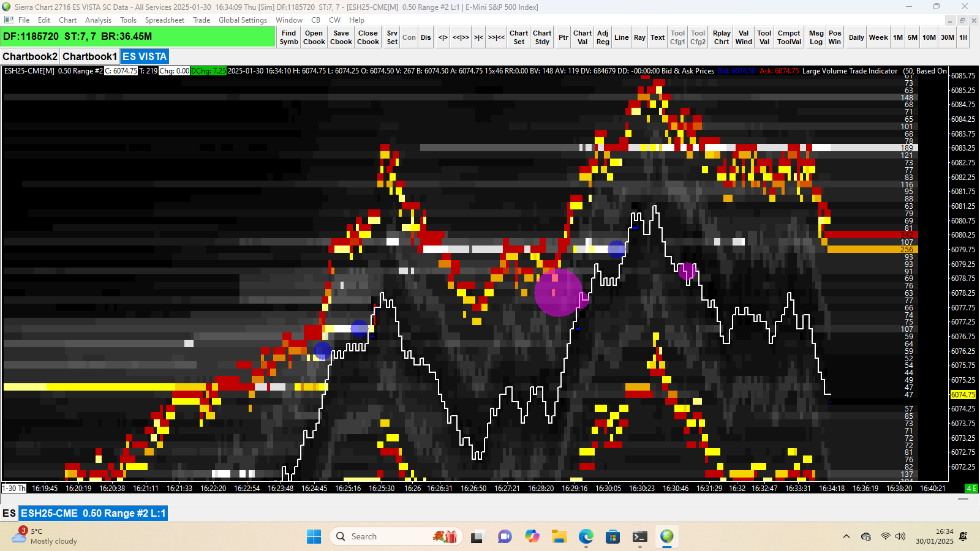Open Task View from the taskbar

point(478,537)
